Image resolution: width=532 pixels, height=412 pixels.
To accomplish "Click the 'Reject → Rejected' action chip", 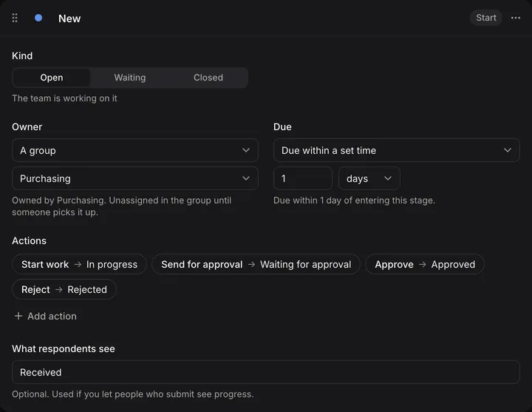I will tap(64, 289).
